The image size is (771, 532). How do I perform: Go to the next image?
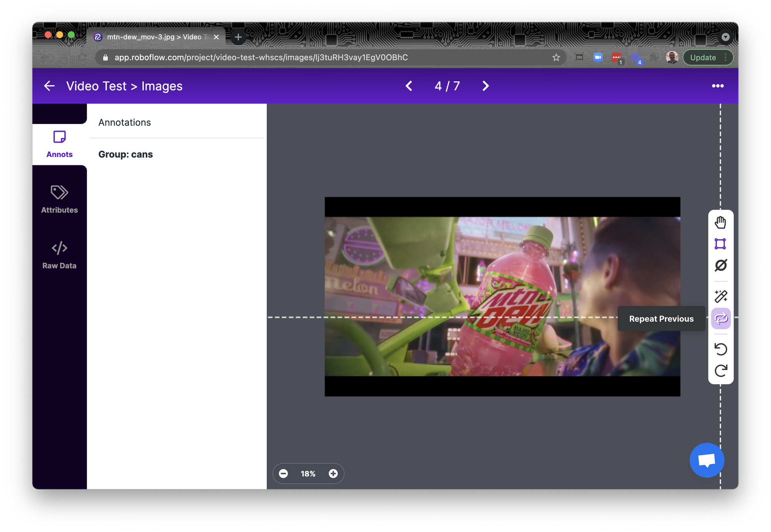coord(485,86)
